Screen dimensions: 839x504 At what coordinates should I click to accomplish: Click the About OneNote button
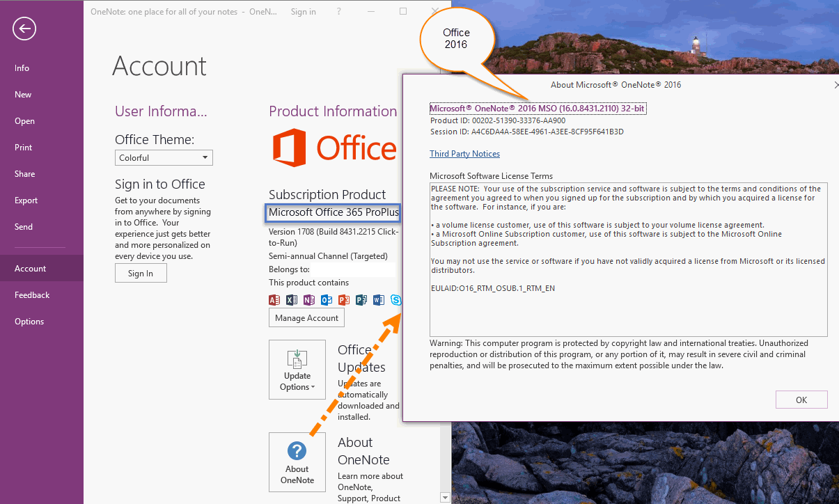297,462
